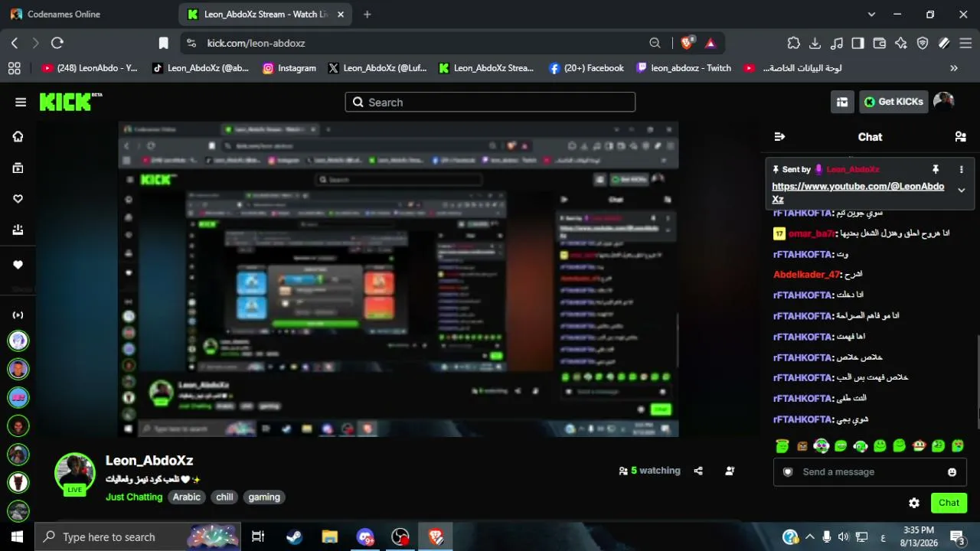Open the pinned YouTube link in chat
The height and width of the screenshot is (551, 980).
click(857, 192)
